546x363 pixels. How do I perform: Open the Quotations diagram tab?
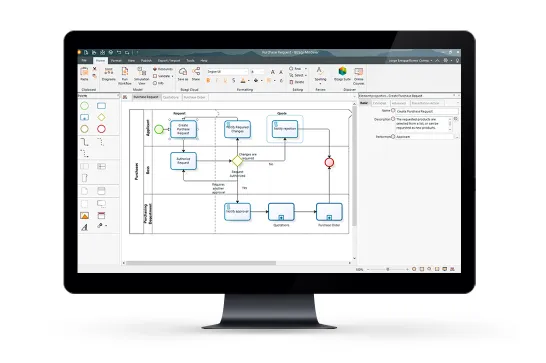pyautogui.click(x=171, y=97)
